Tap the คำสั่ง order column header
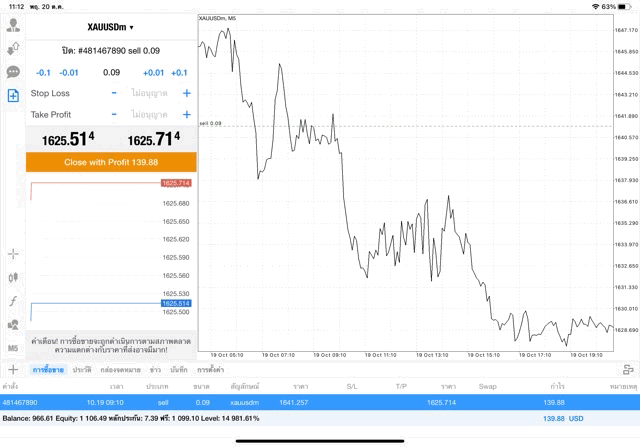Image resolution: width=640 pixels, height=447 pixels. coord(10,386)
